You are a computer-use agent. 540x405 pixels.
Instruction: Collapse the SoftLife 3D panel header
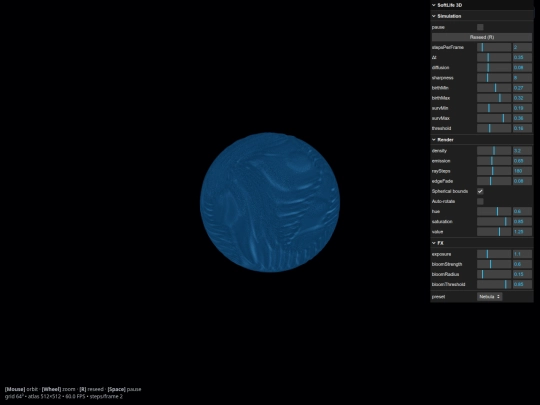482,5
